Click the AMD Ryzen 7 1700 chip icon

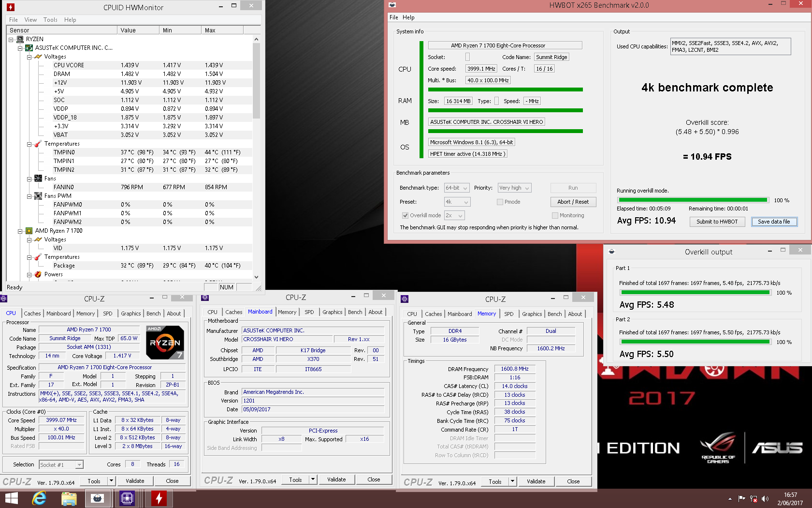tap(29, 231)
